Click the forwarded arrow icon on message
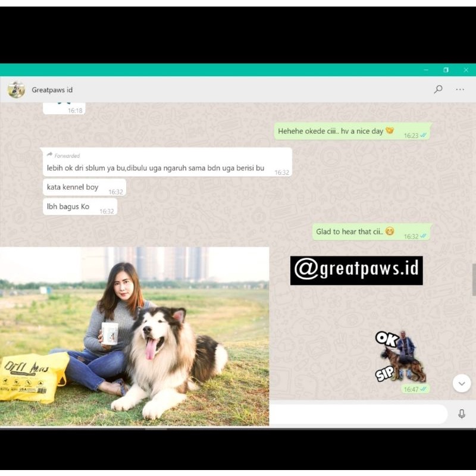Image resolution: width=476 pixels, height=476 pixels. (x=49, y=155)
